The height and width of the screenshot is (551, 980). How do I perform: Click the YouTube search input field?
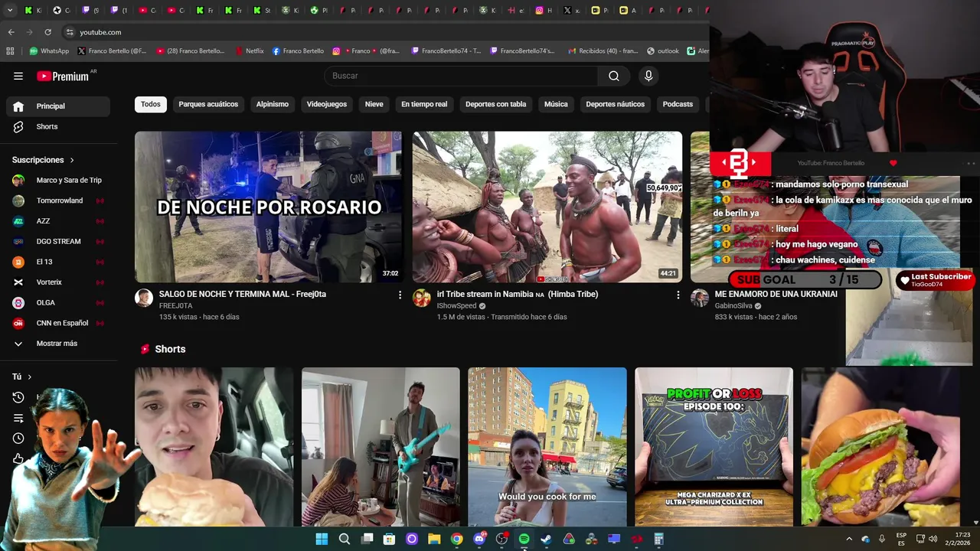tap(461, 76)
